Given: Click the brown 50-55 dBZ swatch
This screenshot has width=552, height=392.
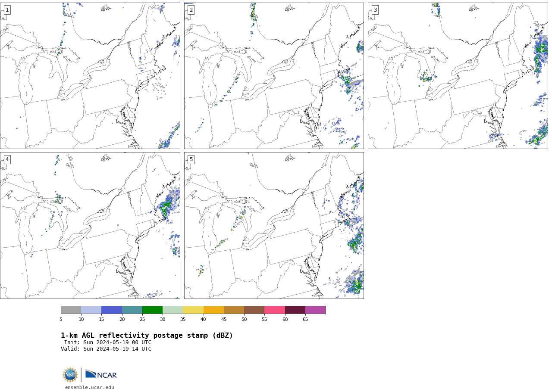Looking at the screenshot, I should [x=254, y=310].
